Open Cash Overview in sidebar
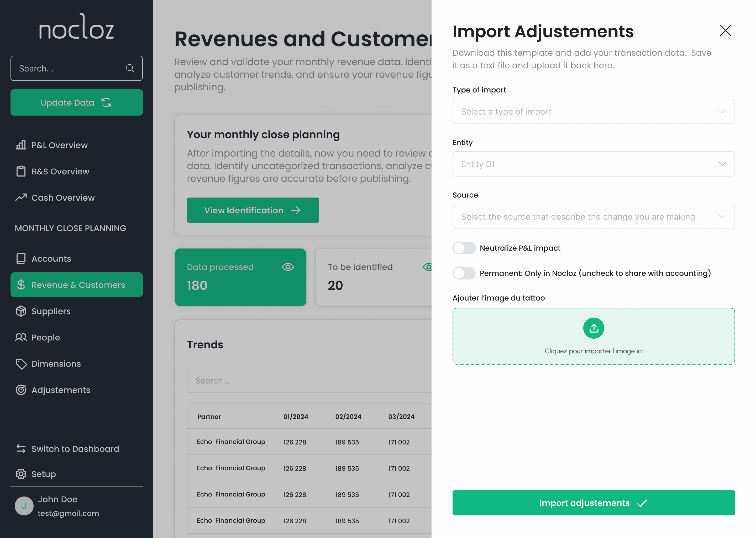This screenshot has height=538, width=756. [63, 198]
